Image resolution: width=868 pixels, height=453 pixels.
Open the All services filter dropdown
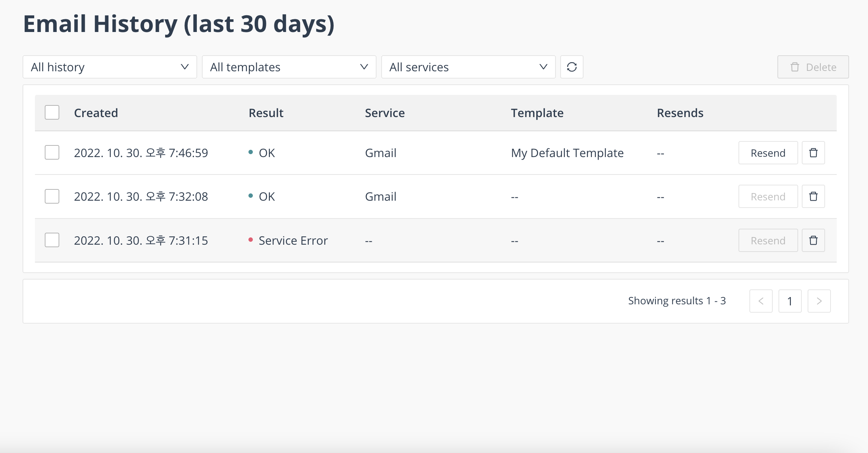tap(468, 67)
